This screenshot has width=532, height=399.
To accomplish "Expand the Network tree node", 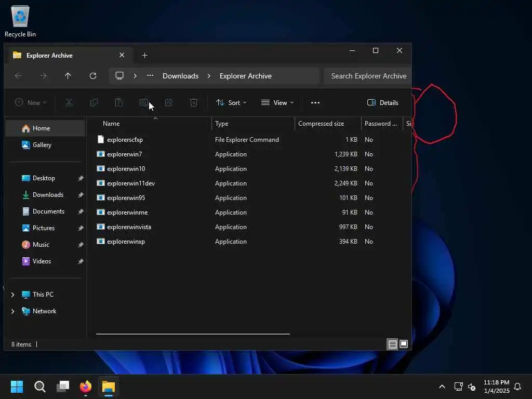I will click(x=12, y=311).
